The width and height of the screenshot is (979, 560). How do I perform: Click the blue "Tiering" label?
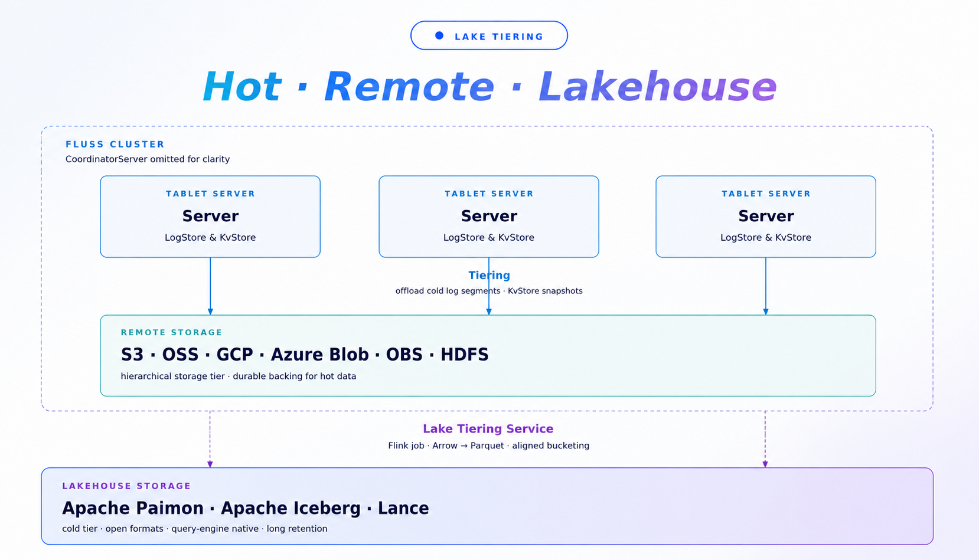point(489,275)
